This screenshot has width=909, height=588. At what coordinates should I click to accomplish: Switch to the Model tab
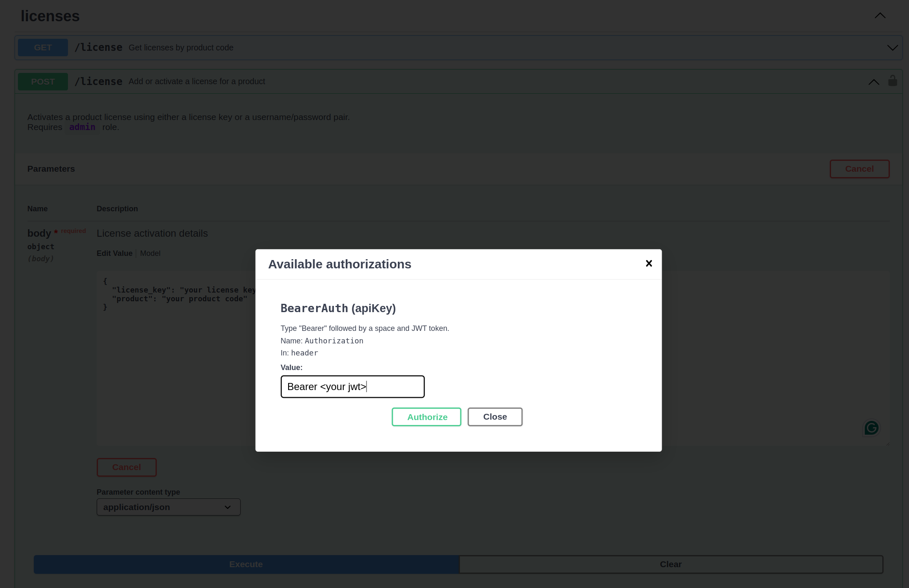pos(150,253)
